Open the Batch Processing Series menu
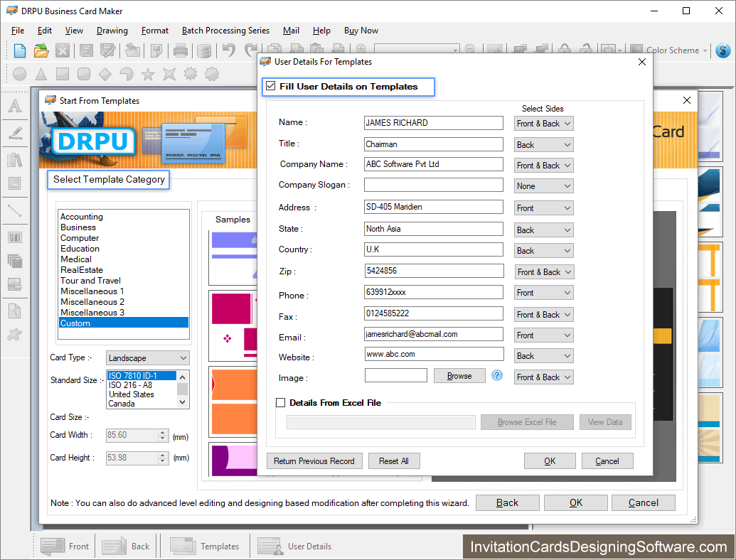 point(225,31)
